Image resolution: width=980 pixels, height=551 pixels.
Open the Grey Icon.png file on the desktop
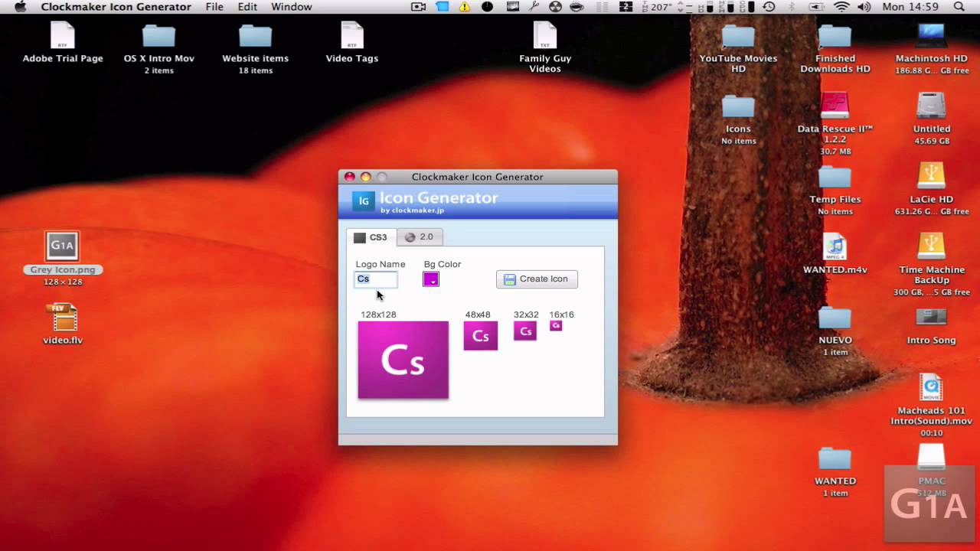62,246
